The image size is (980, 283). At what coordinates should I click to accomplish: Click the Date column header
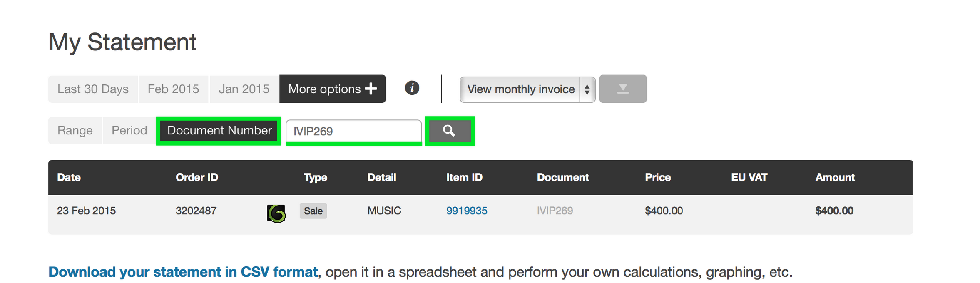(69, 177)
